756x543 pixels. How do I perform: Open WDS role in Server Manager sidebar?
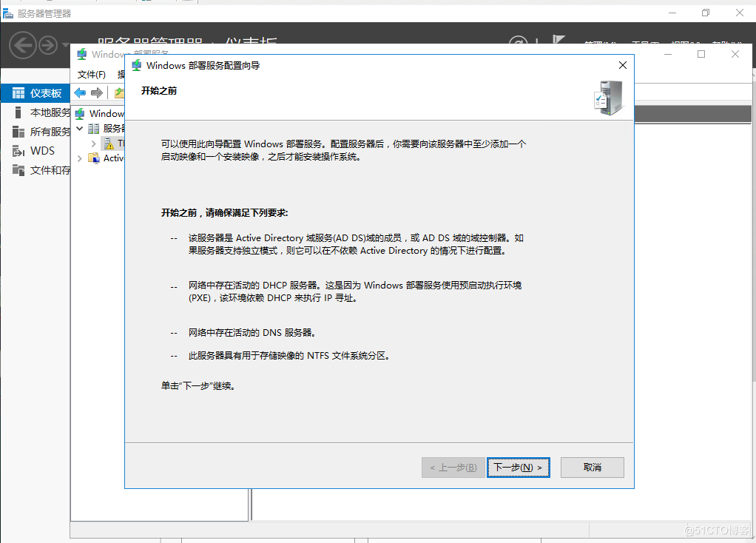[x=36, y=151]
